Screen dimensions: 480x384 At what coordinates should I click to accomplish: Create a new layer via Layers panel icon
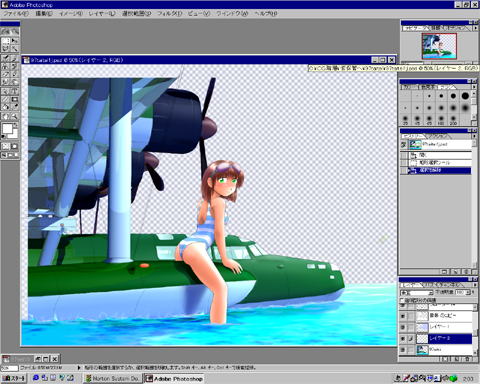[x=457, y=359]
